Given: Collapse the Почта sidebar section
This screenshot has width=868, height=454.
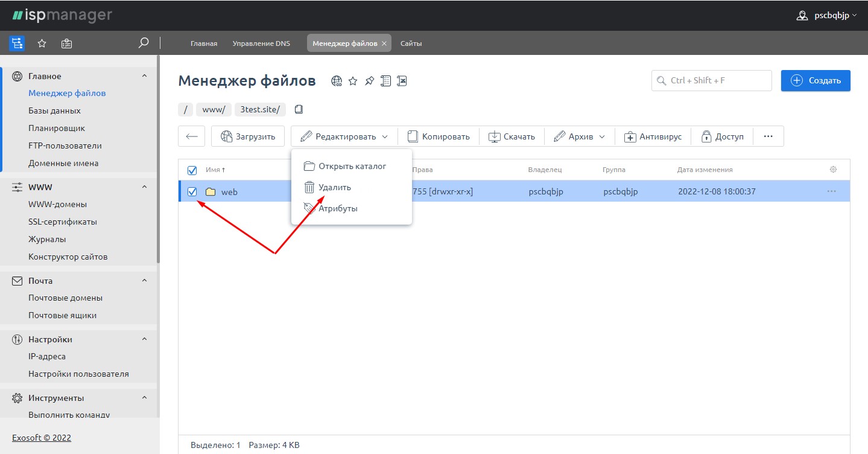Looking at the screenshot, I should click(x=144, y=281).
